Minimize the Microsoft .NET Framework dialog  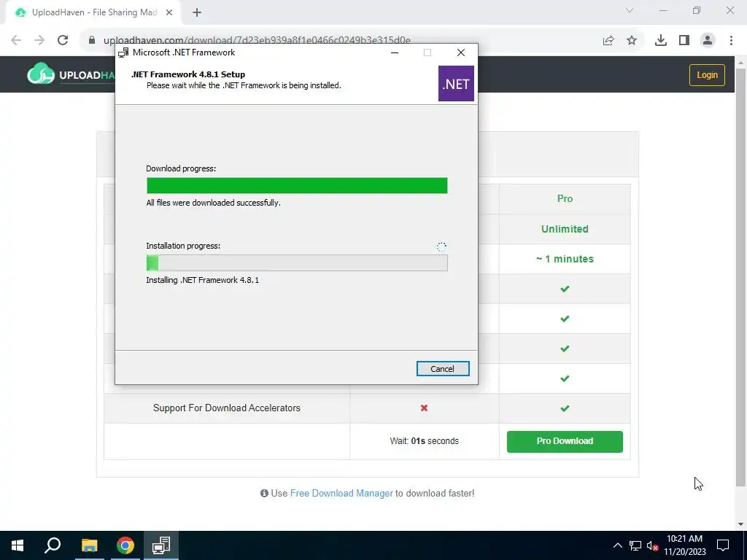pyautogui.click(x=395, y=52)
